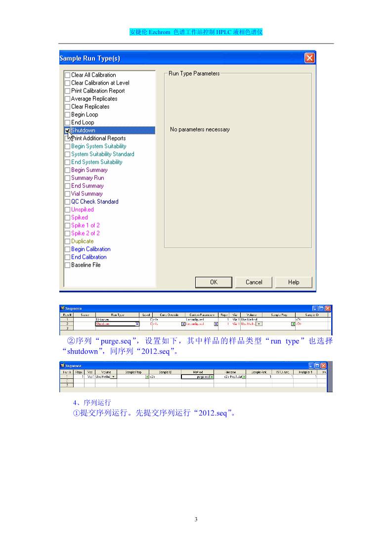Viewport: 392px width, 555px height.
Task: Check the QC Check Standard option
Action: pyautogui.click(x=67, y=202)
